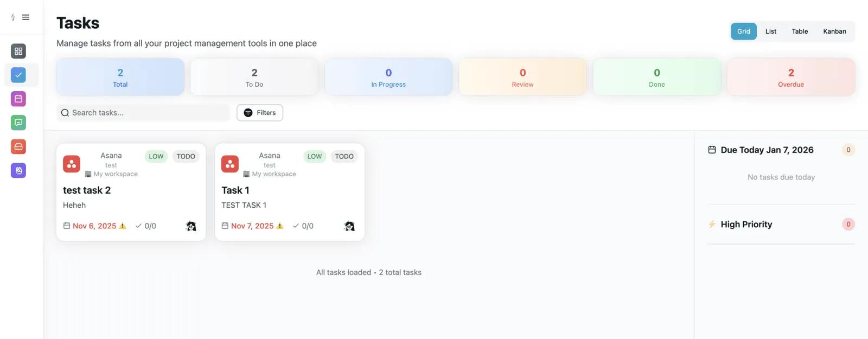This screenshot has width=868, height=339.
Task: Switch to List view
Action: pyautogui.click(x=770, y=31)
